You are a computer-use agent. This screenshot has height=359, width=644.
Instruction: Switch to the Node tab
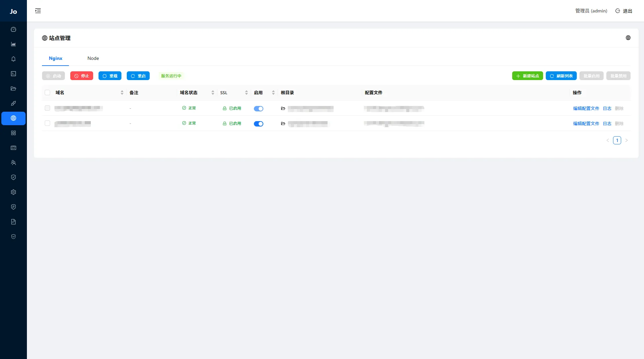pos(93,59)
